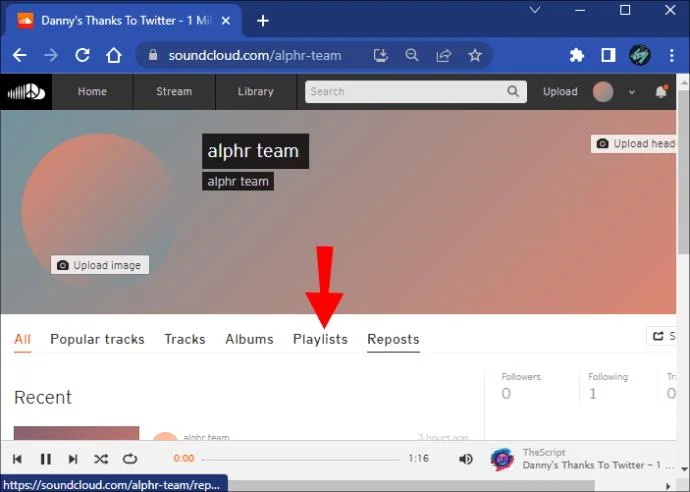Open browser home page
The width and height of the screenshot is (690, 492).
click(x=114, y=55)
